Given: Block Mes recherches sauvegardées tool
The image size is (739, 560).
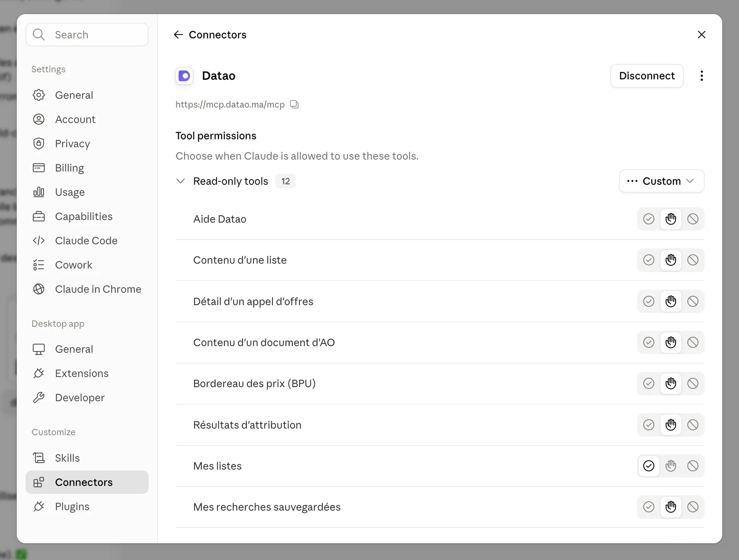Looking at the screenshot, I should (693, 507).
